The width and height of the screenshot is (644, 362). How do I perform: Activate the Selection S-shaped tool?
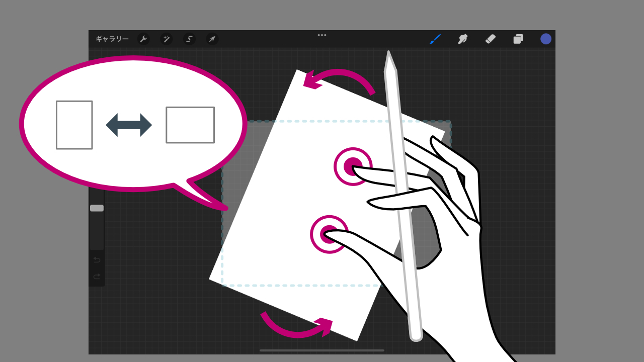[x=189, y=39]
